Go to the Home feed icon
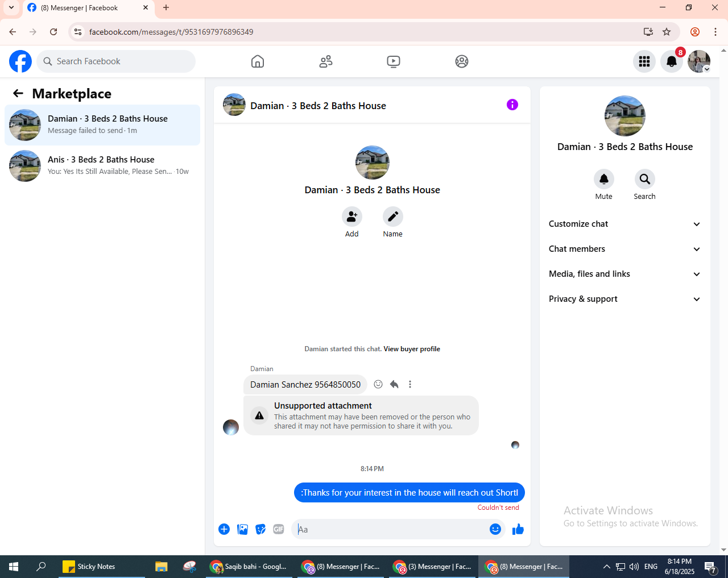This screenshot has height=578, width=728. pyautogui.click(x=258, y=61)
